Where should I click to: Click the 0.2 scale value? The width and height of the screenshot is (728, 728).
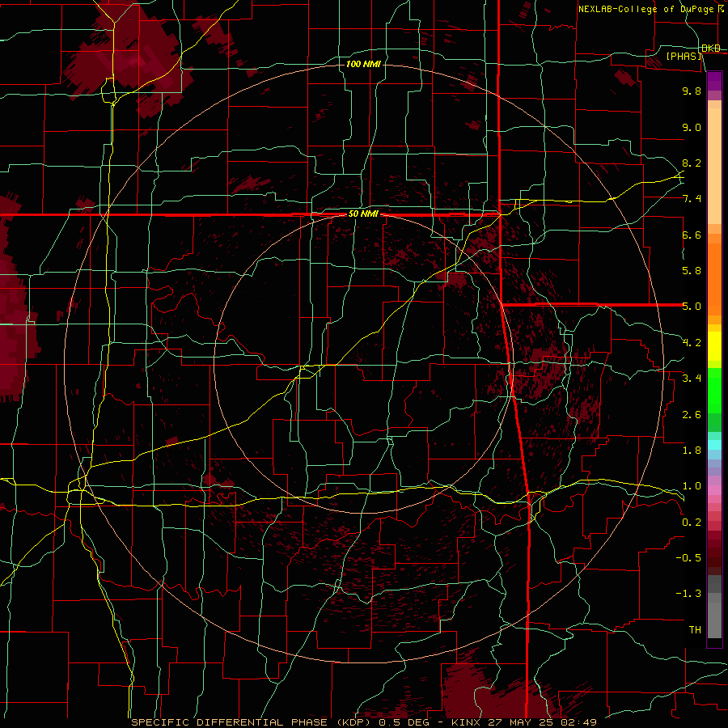pos(692,523)
